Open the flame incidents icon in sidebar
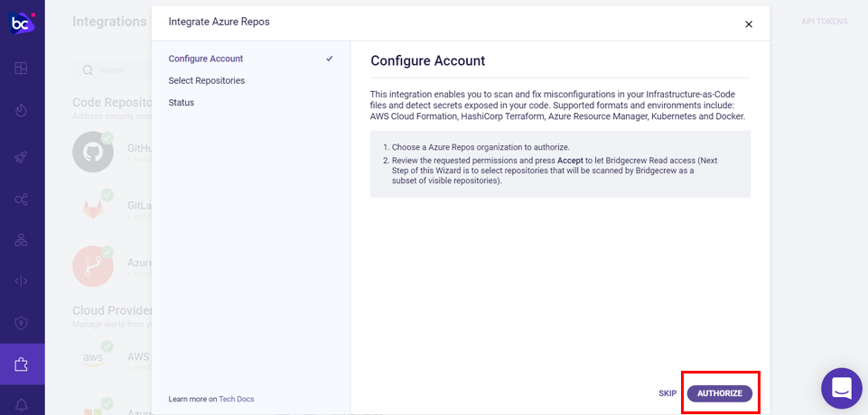Viewport: 868px width, 415px height. 21,111
